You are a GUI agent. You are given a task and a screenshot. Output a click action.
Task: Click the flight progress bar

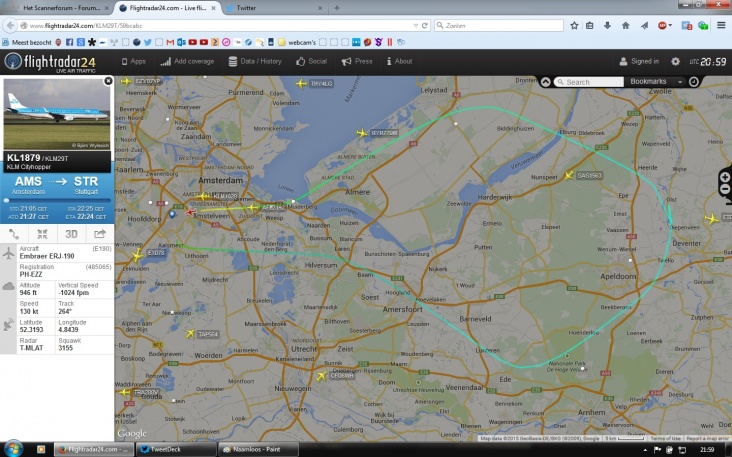click(57, 200)
